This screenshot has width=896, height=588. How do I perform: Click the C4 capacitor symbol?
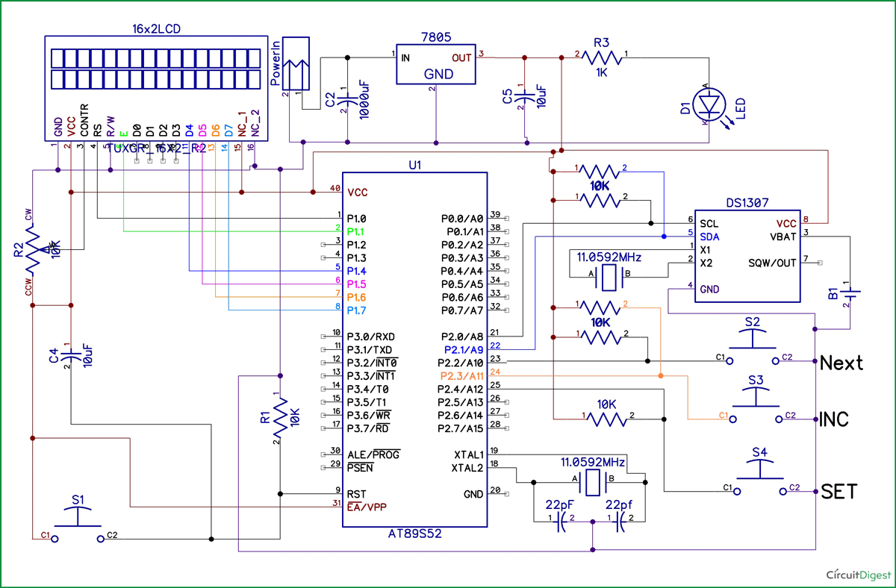[71, 355]
